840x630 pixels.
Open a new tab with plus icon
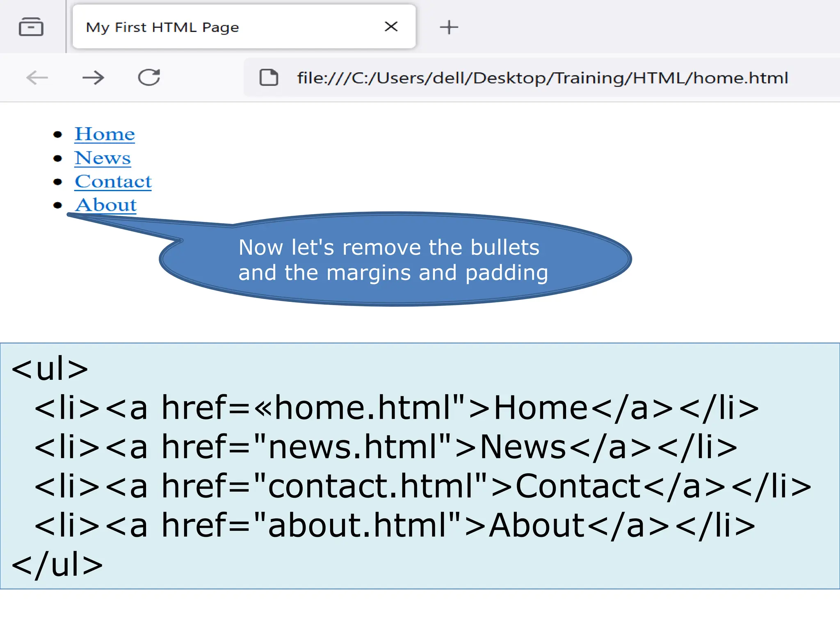click(x=449, y=27)
